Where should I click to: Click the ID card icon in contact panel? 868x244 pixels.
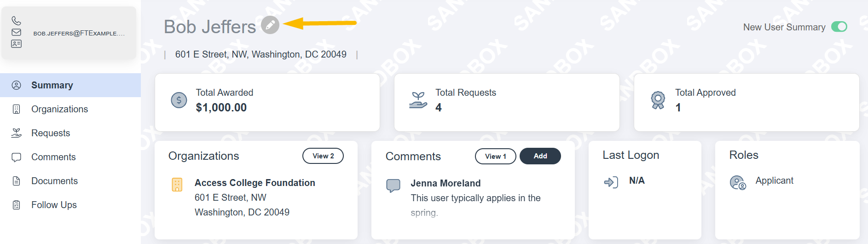click(x=16, y=44)
